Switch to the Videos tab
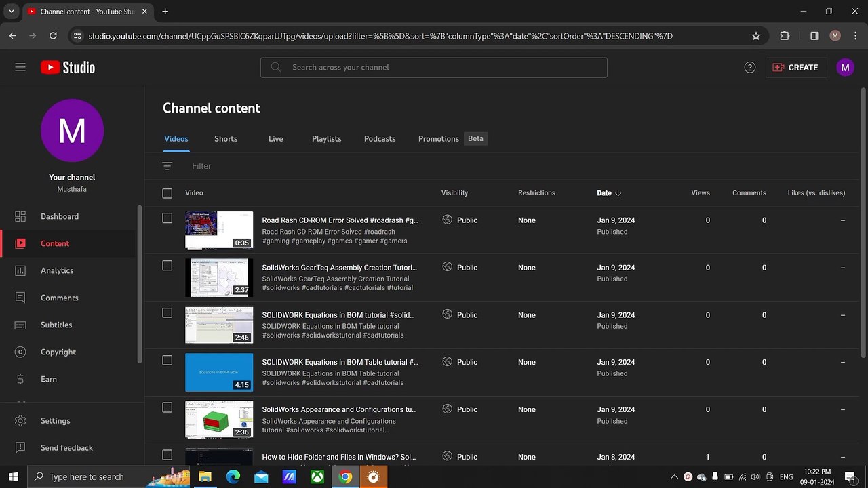868x488 pixels. (176, 138)
